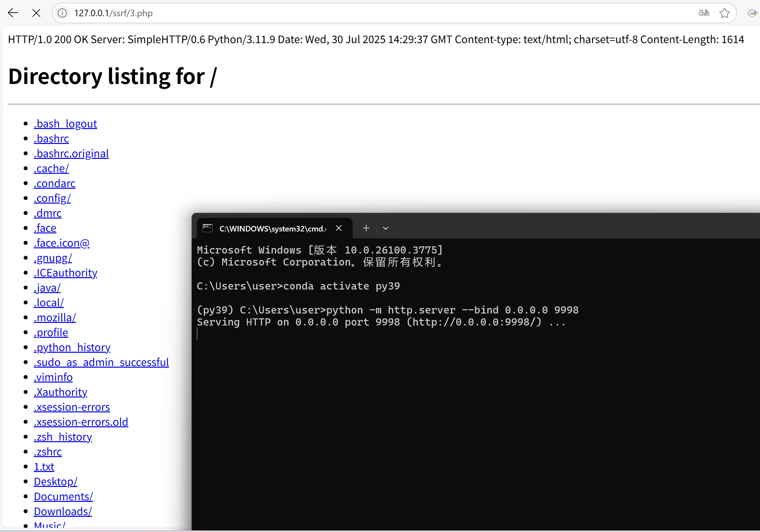Open the Documents/ directory link

[63, 496]
